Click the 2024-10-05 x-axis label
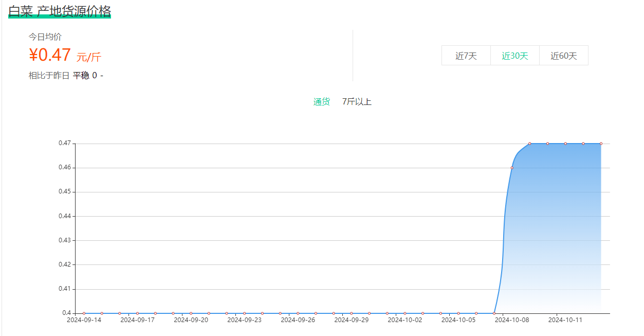 [458, 320]
